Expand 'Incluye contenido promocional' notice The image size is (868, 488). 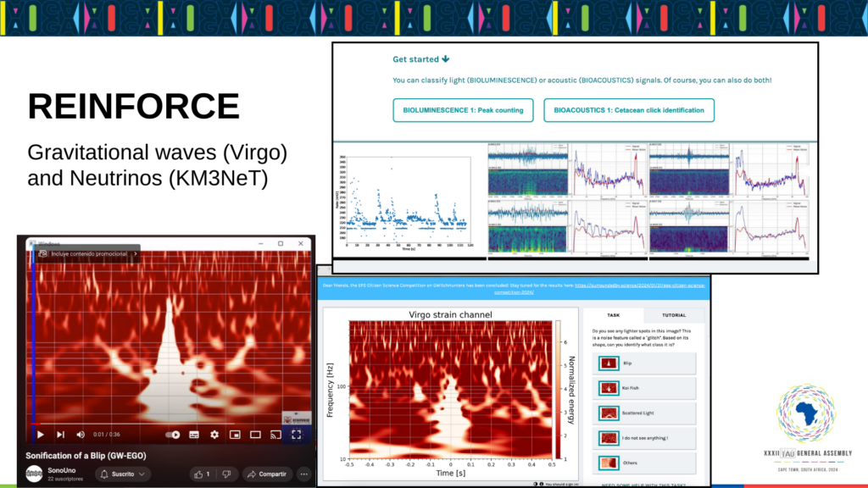tap(87, 253)
